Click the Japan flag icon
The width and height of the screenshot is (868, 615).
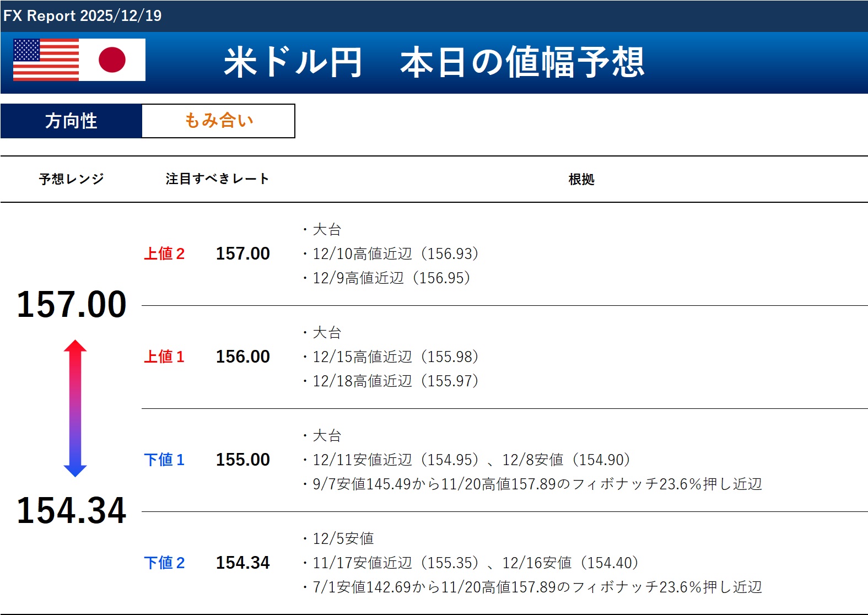112,60
